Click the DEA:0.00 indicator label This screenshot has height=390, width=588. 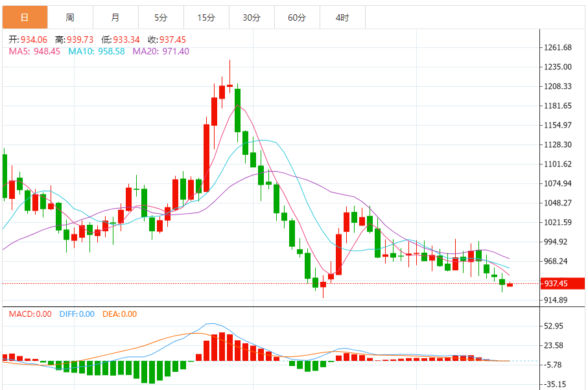coord(120,314)
